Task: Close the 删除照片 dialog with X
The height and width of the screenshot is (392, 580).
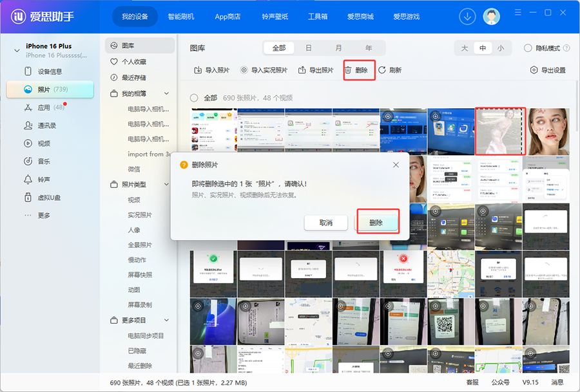Action: (x=396, y=165)
